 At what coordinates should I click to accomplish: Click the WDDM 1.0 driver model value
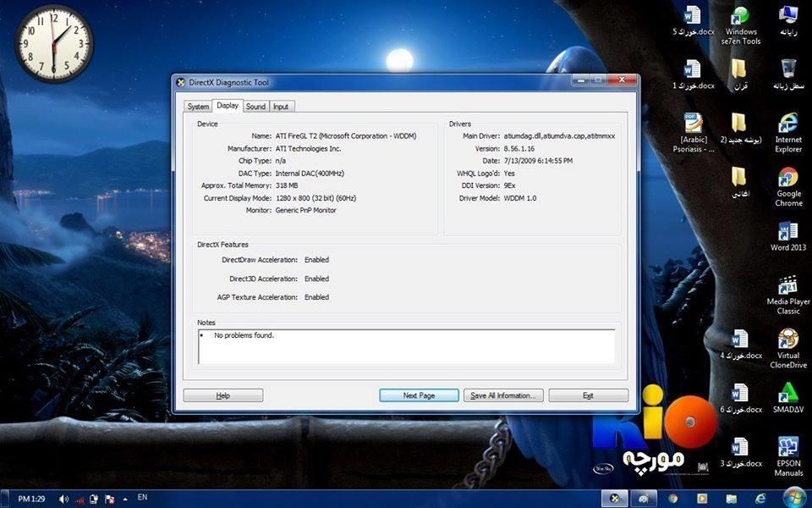(x=520, y=198)
